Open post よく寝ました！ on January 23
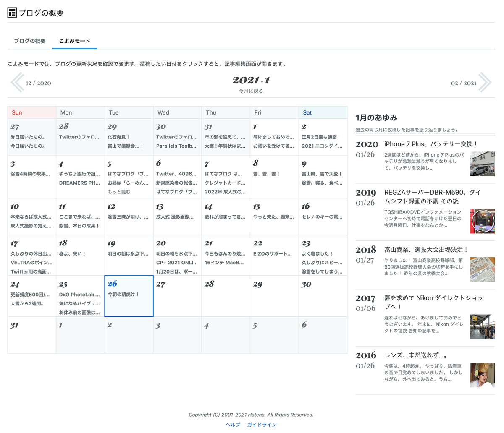The width and height of the screenshot is (504, 433). point(317,254)
